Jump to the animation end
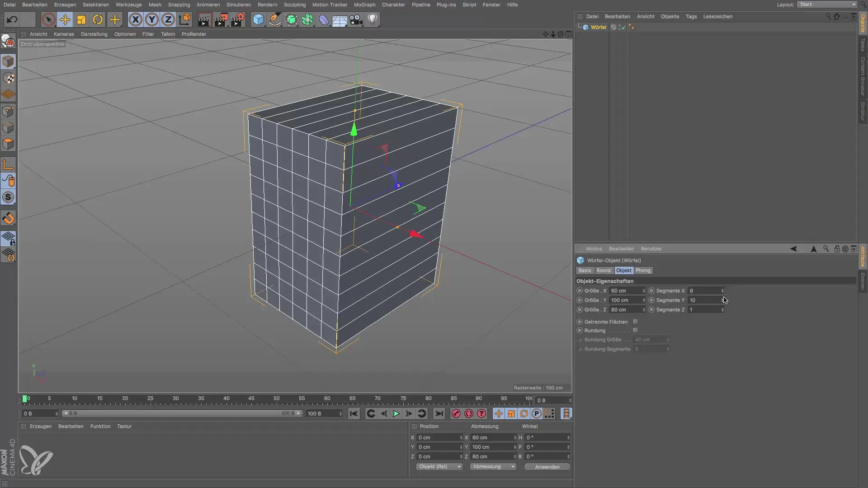 coord(439,413)
